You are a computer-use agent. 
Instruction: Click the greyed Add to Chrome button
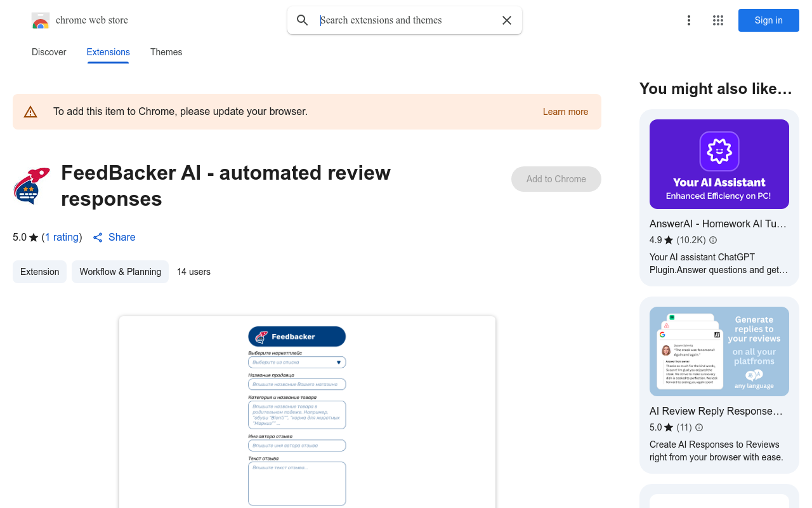pos(556,179)
